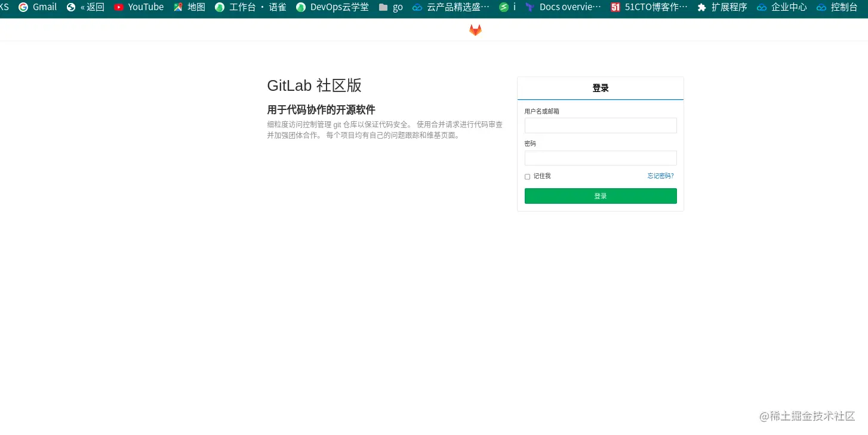Select the 登录 tab header
This screenshot has width=868, height=435.
point(601,88)
